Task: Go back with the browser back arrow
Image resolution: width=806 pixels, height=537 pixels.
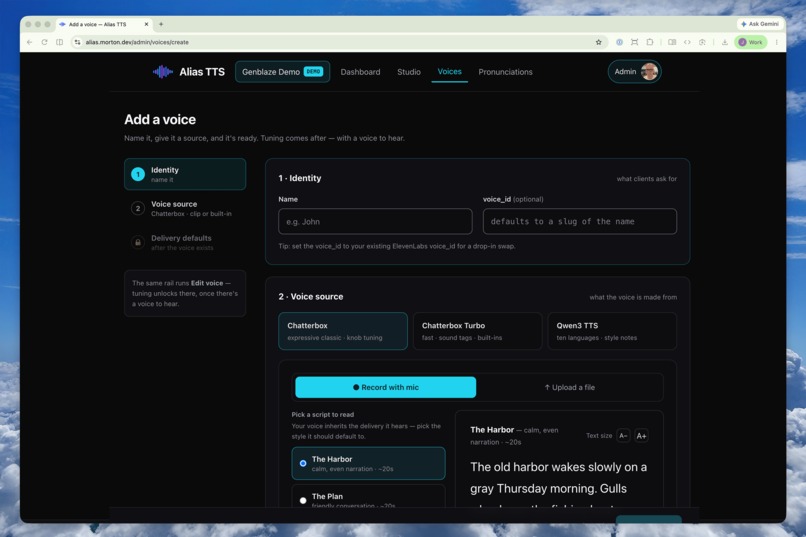Action: pyautogui.click(x=29, y=42)
